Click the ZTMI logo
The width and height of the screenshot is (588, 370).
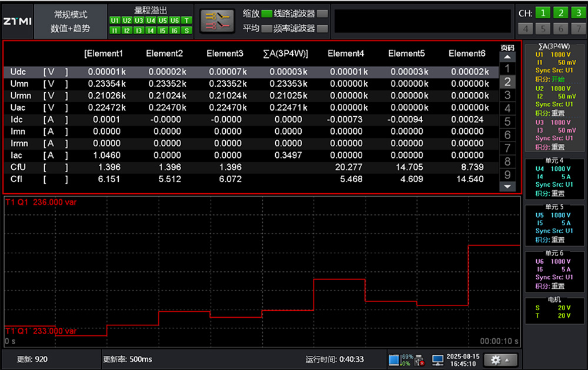click(17, 21)
